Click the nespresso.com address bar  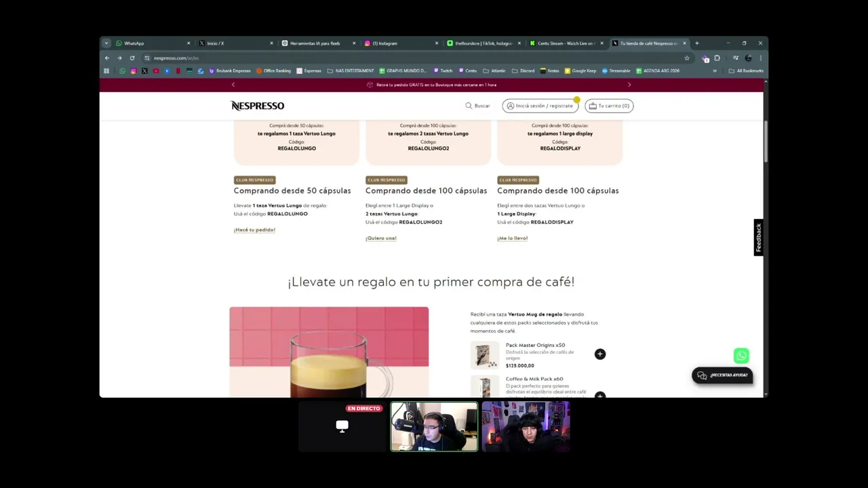[417, 58]
